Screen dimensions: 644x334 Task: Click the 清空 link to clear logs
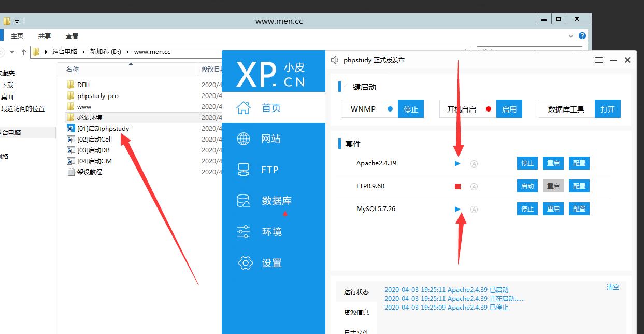click(x=613, y=287)
